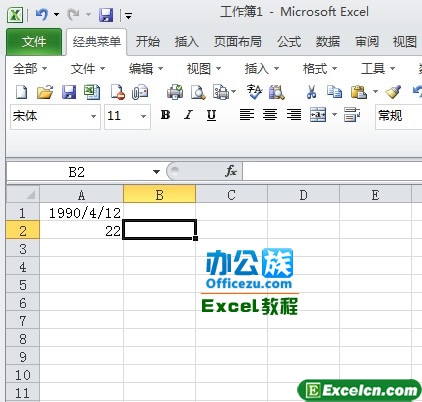Open the Undo history dropdown in title bar
The height and width of the screenshot is (402, 422).
(57, 15)
